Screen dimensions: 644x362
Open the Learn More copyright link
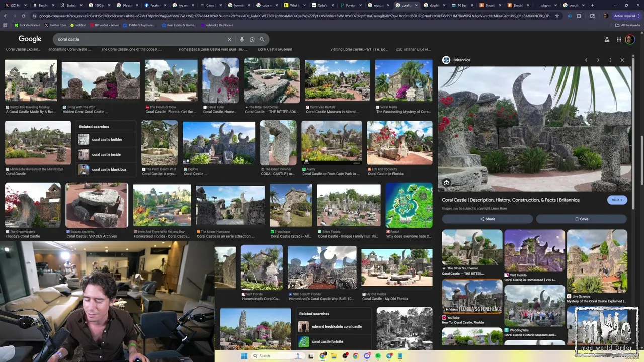pyautogui.click(x=499, y=208)
